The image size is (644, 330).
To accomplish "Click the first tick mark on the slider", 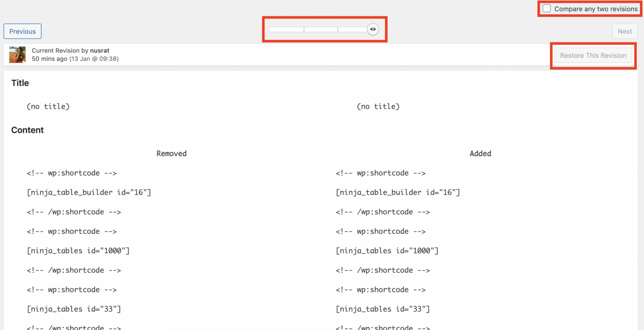I will click(x=304, y=29).
